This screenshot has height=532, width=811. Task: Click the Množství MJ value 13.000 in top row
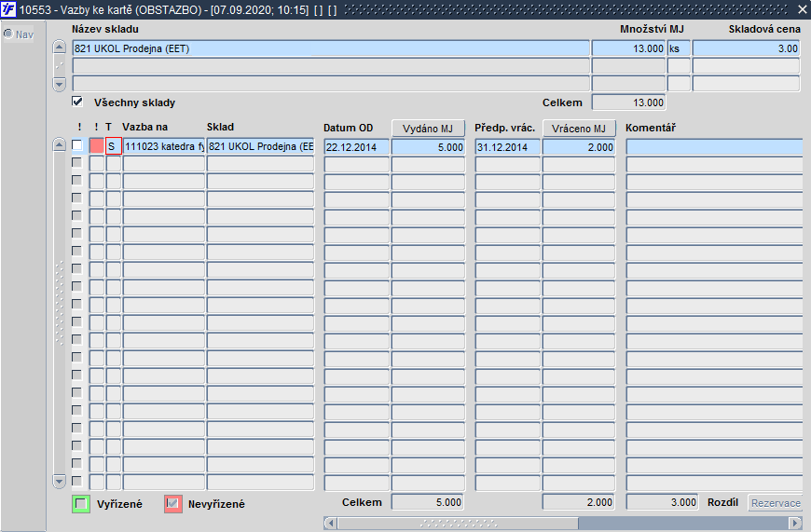pyautogui.click(x=628, y=48)
